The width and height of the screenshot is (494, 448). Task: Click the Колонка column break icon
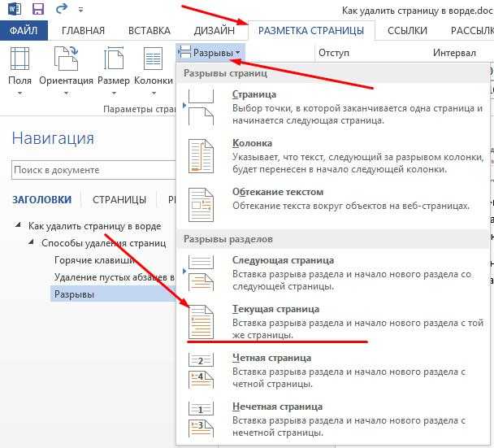[201, 156]
